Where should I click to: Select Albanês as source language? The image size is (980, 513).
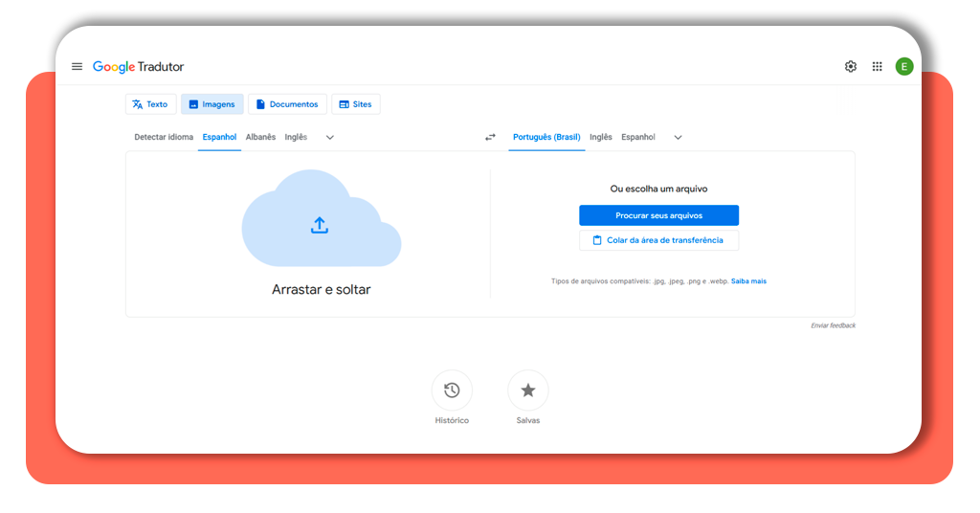click(x=260, y=137)
